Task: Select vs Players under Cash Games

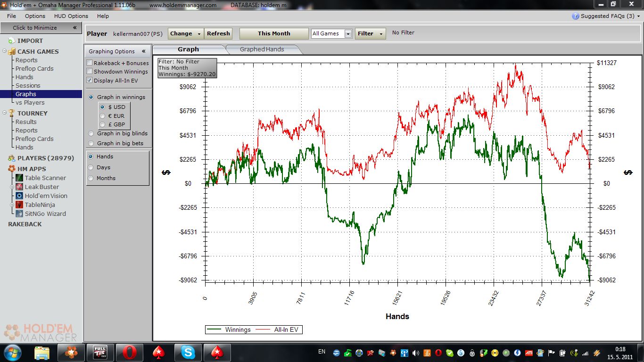Action: pyautogui.click(x=30, y=102)
